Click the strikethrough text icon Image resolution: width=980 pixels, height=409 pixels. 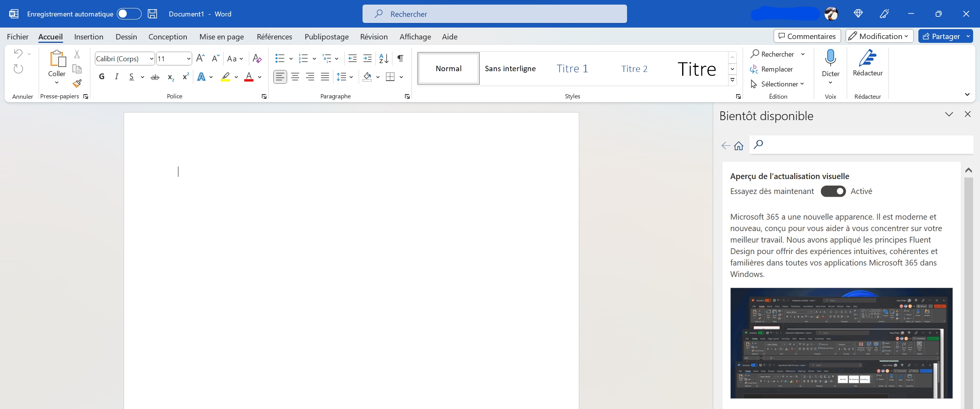click(x=155, y=77)
